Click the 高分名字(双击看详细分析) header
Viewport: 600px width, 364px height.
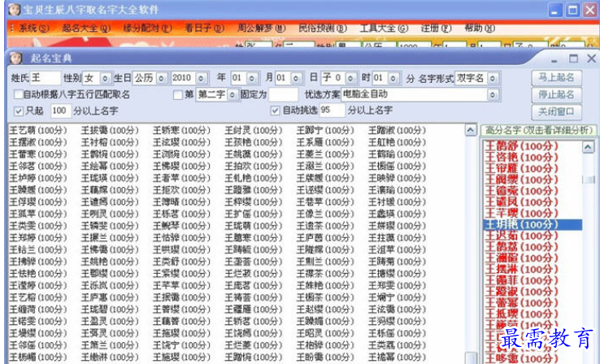point(538,130)
